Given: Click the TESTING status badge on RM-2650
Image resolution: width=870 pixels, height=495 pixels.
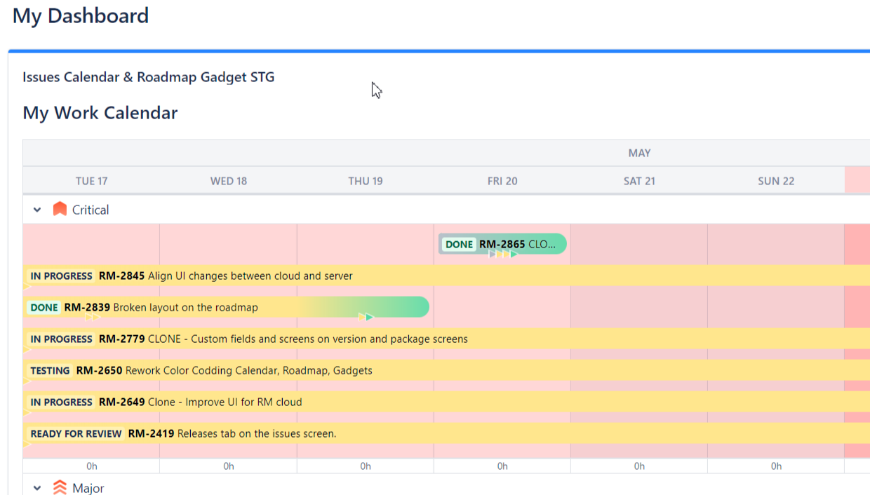Looking at the screenshot, I should 50,371.
